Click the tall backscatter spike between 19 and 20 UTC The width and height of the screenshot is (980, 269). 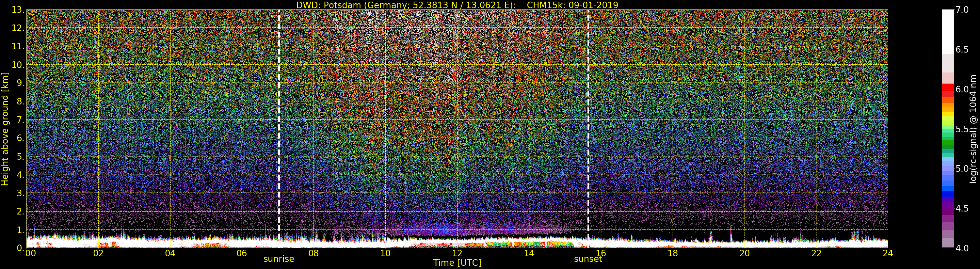731,234
